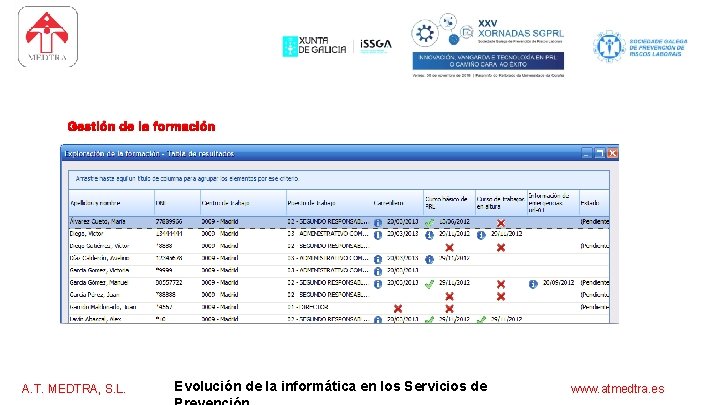720x405 pixels.
Task: Click Carretillero info icon in DNI 99999 row
Action: [x=377, y=272]
